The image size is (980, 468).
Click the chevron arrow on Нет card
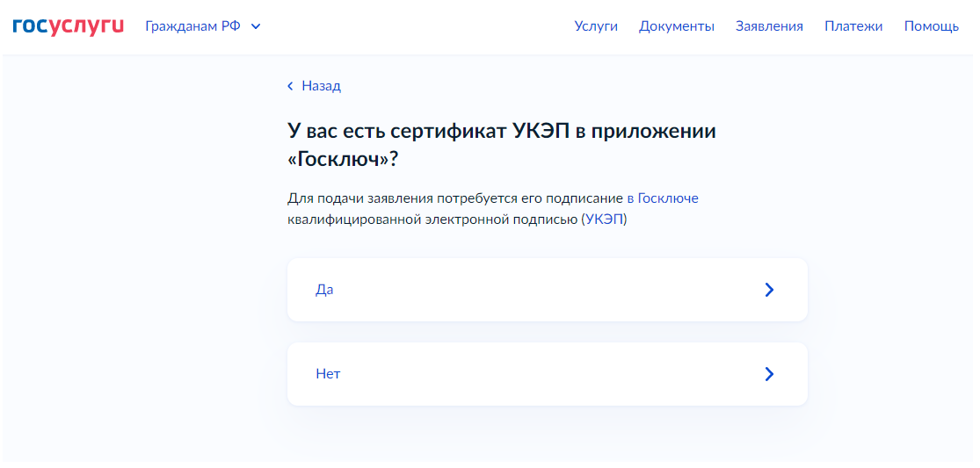tap(769, 374)
